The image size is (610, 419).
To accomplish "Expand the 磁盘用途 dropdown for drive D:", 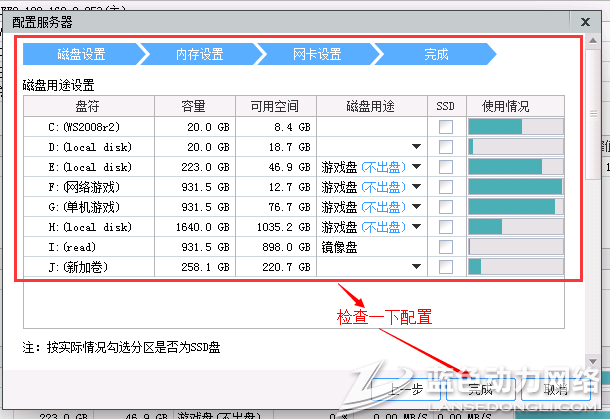I will tap(417, 147).
